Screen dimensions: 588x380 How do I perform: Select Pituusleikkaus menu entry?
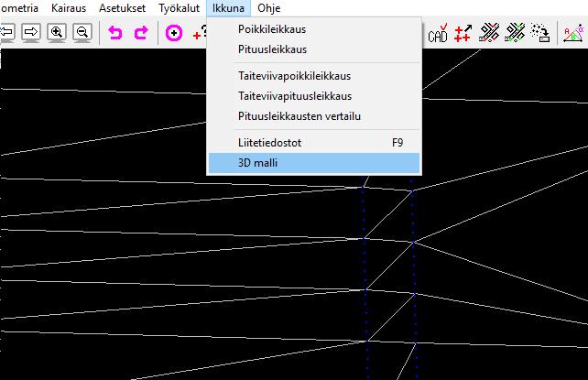point(314,49)
